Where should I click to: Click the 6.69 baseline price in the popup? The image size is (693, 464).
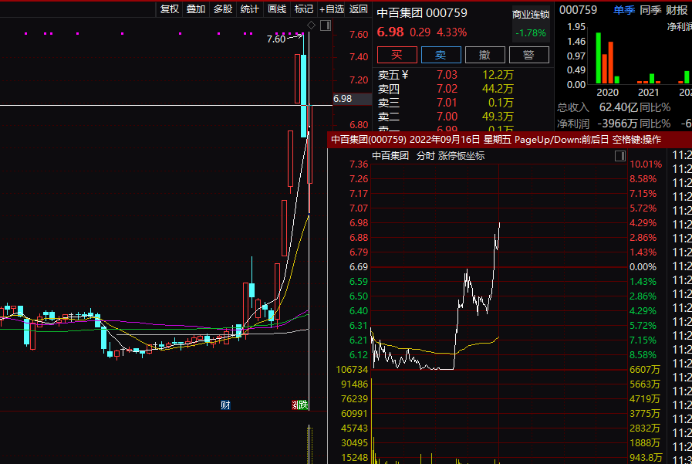coord(358,267)
